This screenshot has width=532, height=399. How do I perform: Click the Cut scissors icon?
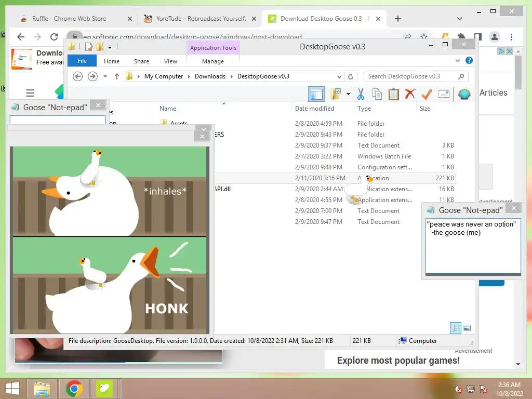[361, 94]
